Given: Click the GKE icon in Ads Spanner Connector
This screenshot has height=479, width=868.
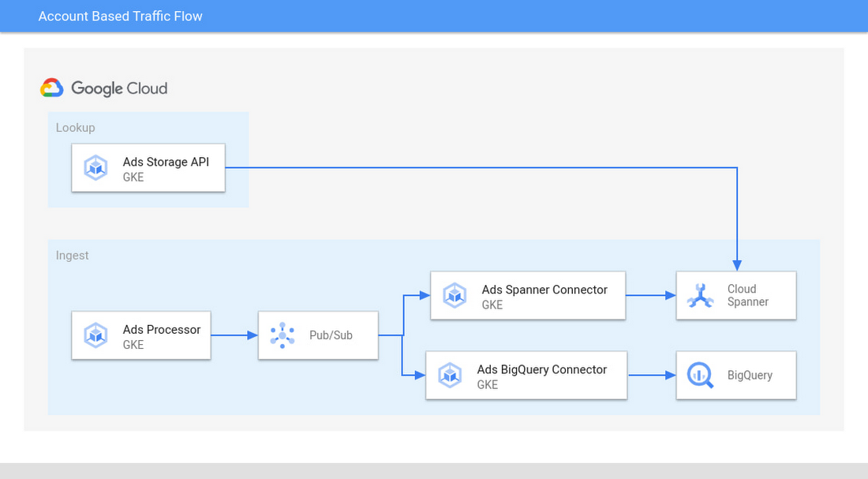Looking at the screenshot, I should [455, 295].
